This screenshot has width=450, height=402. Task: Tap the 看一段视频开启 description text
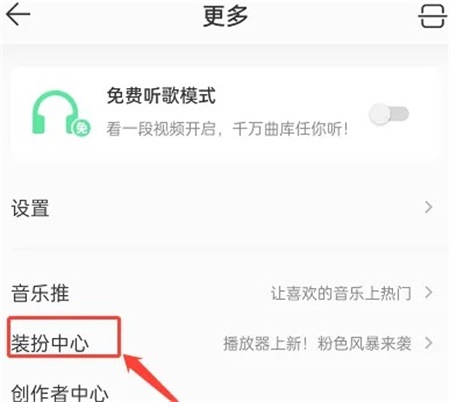(162, 129)
